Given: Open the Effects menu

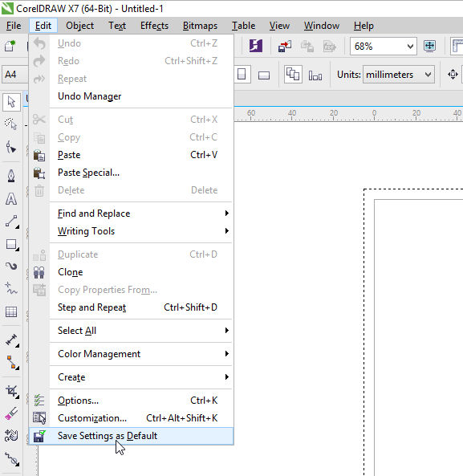Looking at the screenshot, I should (154, 26).
